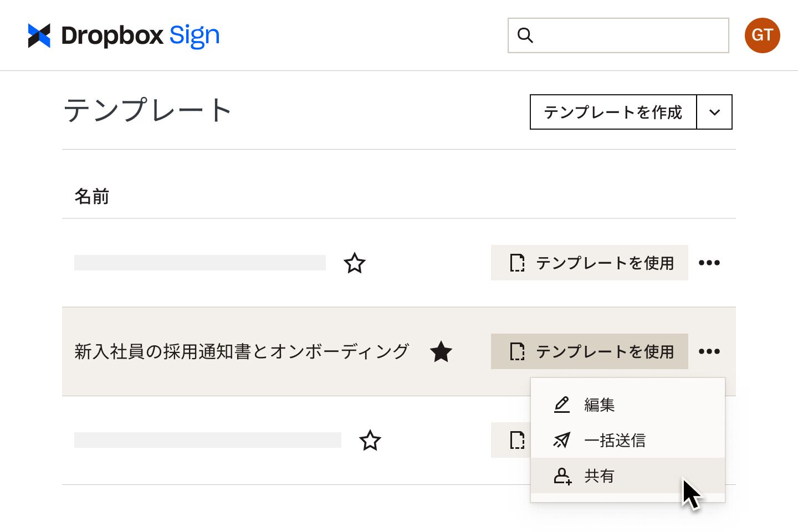Screen dimensions: 798x532
Task: Select the pencil icon next to 編集
Action: click(562, 405)
